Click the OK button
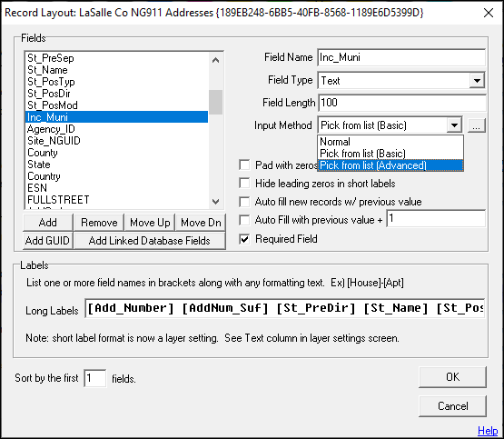504x439 pixels. tap(452, 377)
